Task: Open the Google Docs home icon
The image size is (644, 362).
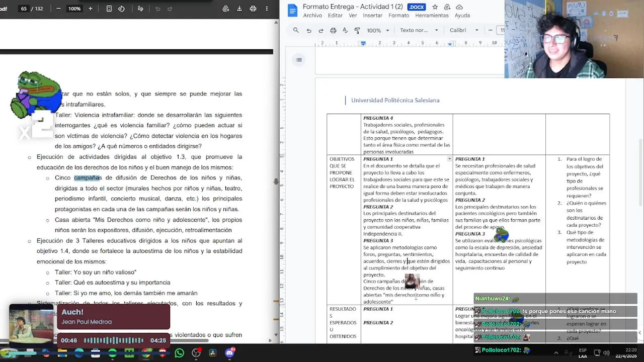Action: pyautogui.click(x=292, y=11)
